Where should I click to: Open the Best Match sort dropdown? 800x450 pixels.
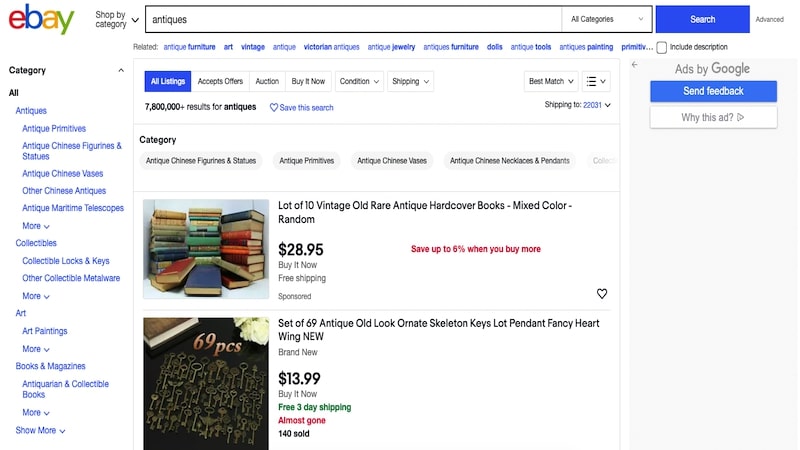[x=551, y=81]
